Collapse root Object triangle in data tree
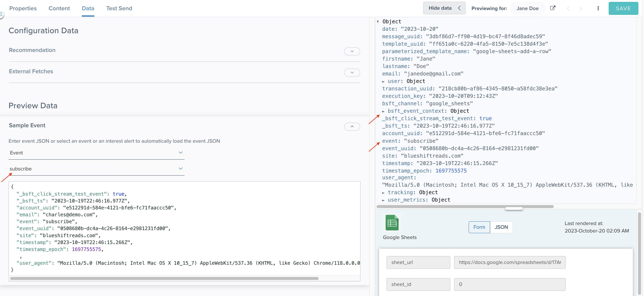The width and height of the screenshot is (644, 296). 378,22
